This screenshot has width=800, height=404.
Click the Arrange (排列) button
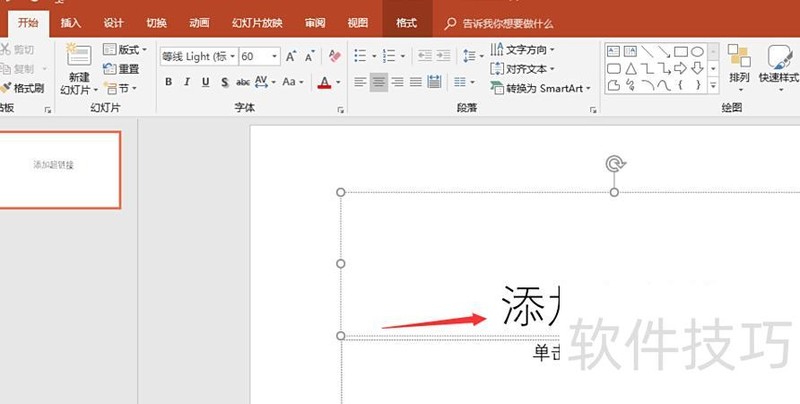(x=739, y=65)
